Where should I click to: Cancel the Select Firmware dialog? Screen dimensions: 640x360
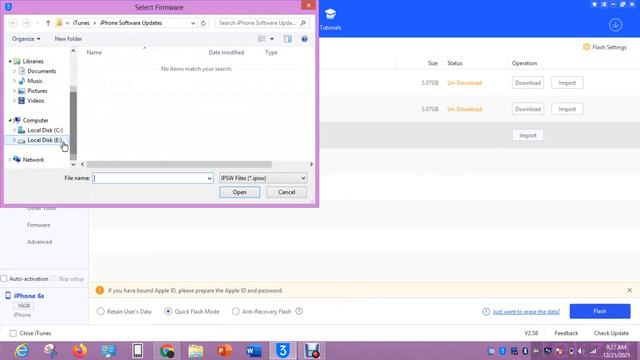[x=287, y=192]
